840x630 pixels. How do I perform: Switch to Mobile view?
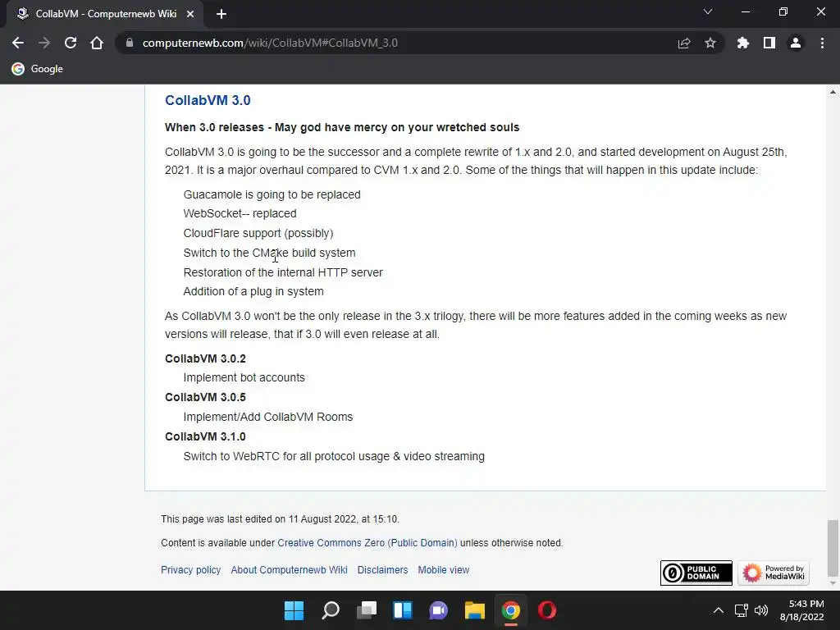click(x=444, y=570)
